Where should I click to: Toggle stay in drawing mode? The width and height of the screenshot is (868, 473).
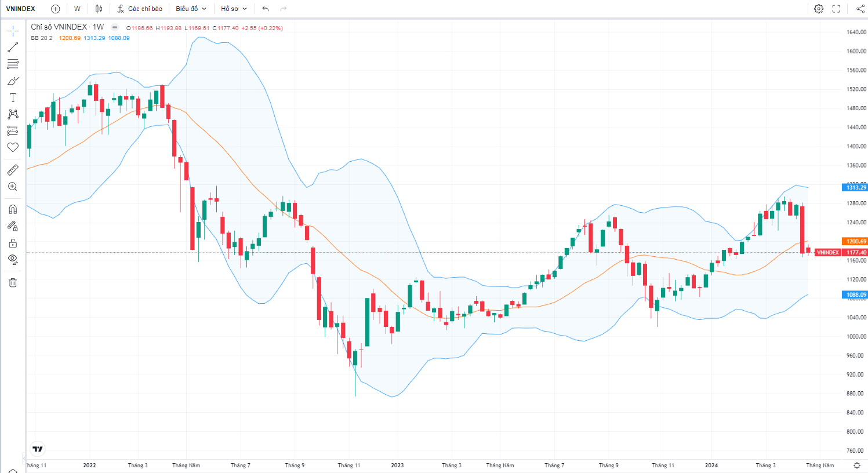[13, 226]
